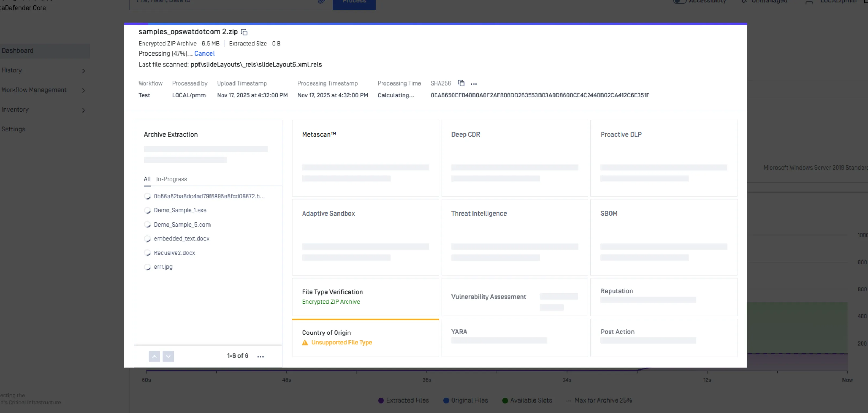868x413 pixels.
Task: Switch to the In-Progress tab
Action: coord(171,179)
